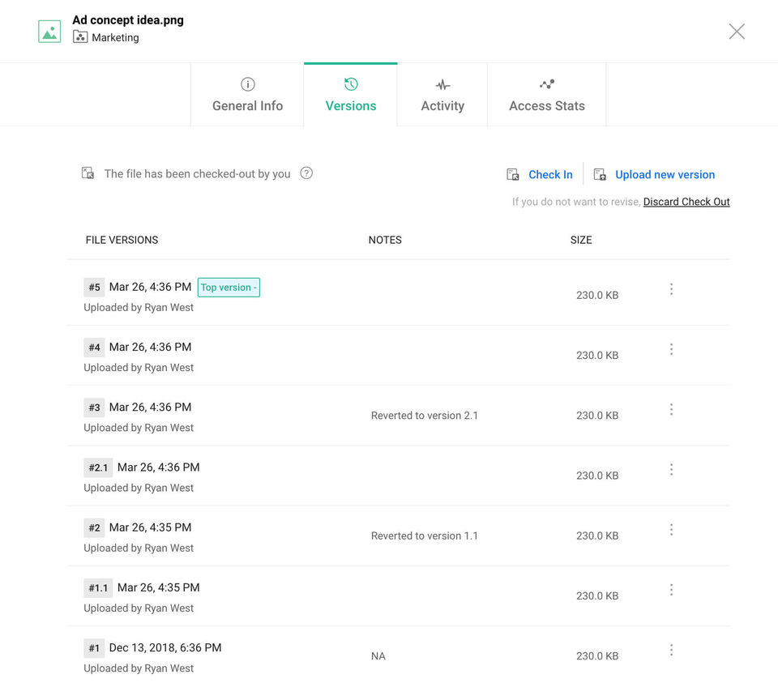The height and width of the screenshot is (700, 778).
Task: Click the Top version badge
Action: [229, 288]
